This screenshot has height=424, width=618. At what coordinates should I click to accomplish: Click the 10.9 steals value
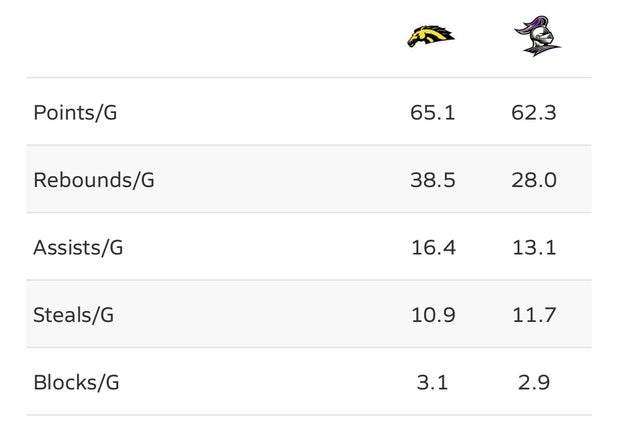coord(433,315)
